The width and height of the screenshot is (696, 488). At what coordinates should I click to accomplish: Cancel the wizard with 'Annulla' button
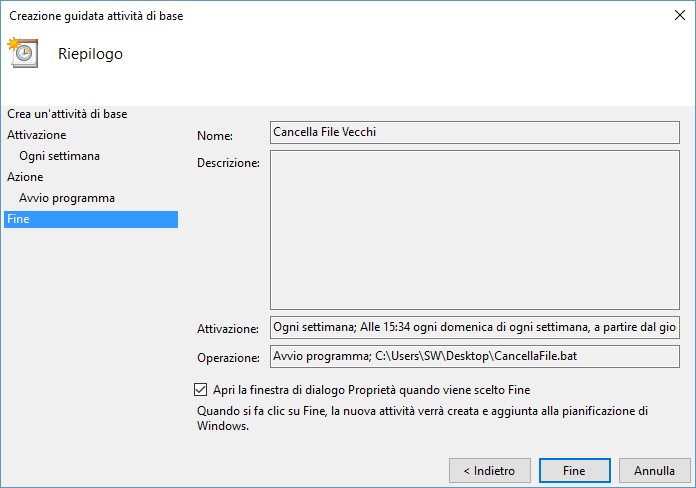655,469
